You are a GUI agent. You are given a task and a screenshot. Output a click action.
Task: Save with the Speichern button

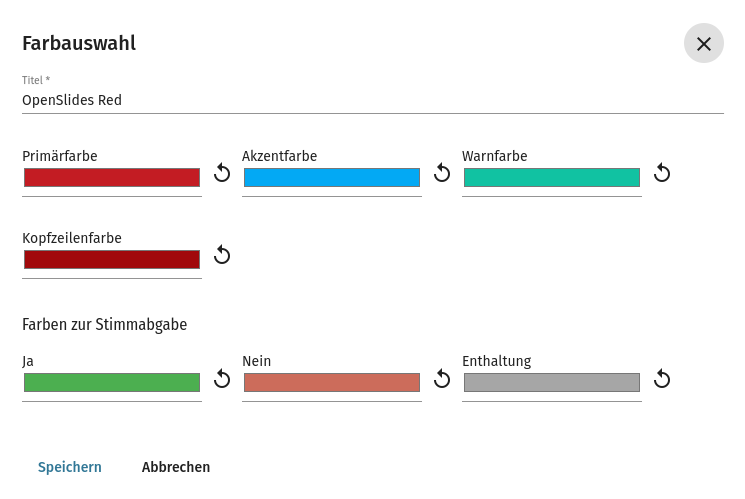click(70, 467)
